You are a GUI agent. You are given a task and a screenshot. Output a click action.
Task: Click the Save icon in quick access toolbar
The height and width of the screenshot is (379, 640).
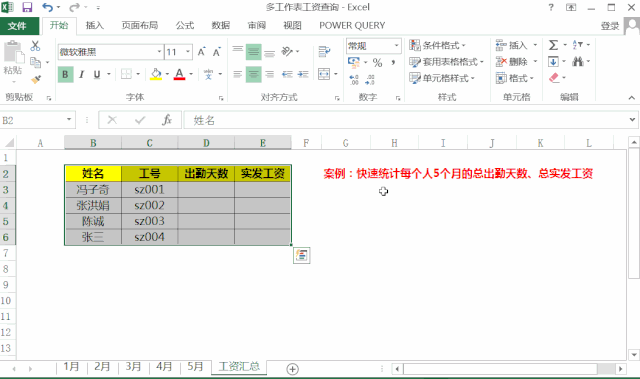click(x=27, y=7)
